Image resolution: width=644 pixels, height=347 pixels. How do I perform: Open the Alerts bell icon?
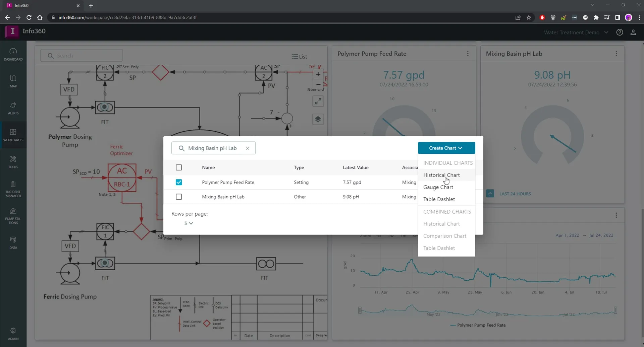tap(13, 108)
